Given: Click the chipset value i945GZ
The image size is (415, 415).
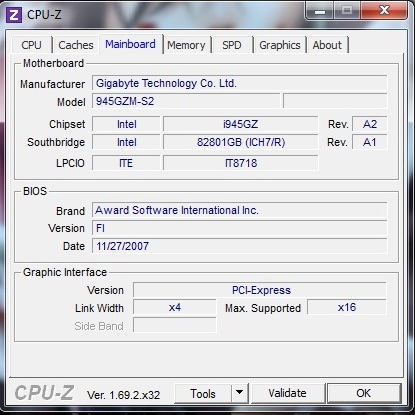Looking at the screenshot, I should (240, 124).
